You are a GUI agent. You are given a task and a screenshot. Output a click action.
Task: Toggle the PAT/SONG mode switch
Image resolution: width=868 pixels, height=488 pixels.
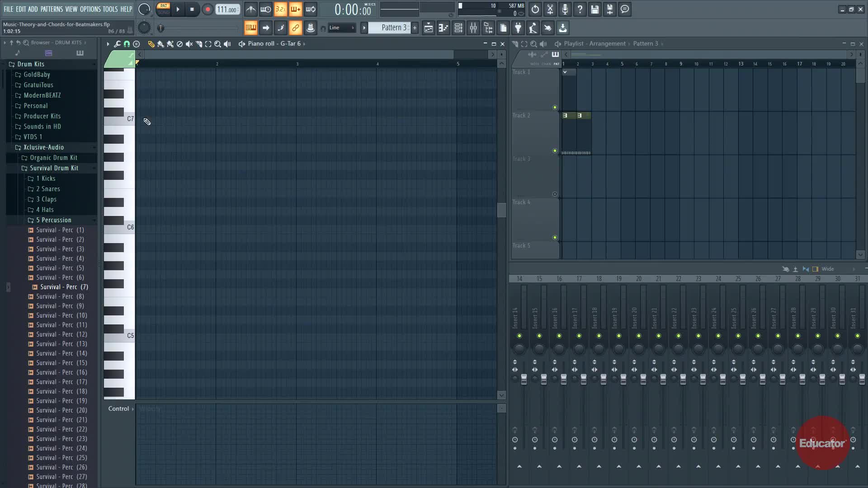163,9
